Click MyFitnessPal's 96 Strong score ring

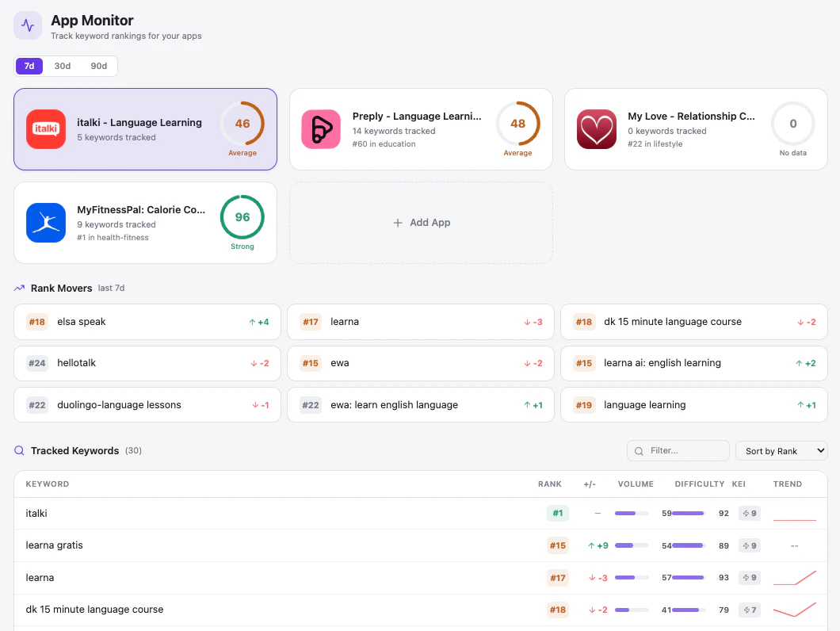pyautogui.click(x=242, y=217)
